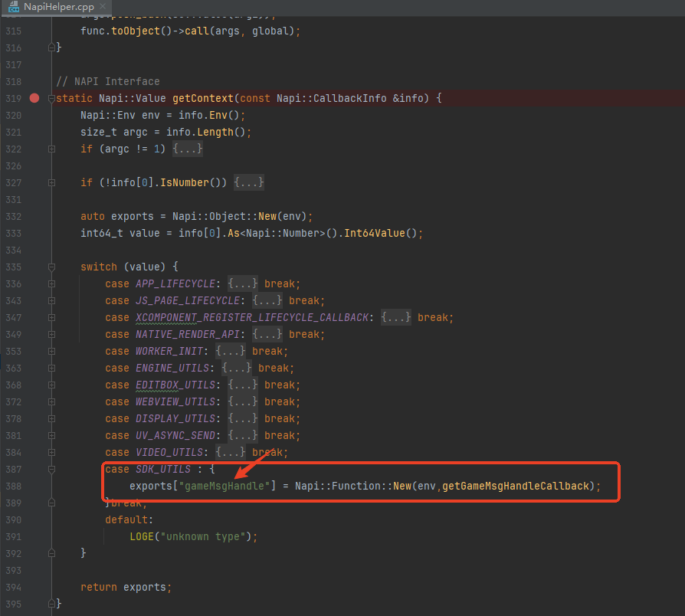Viewport: 685px width, 616px height.
Task: Click folded placeholder after 'if (argc != 1)'
Action: [x=188, y=149]
